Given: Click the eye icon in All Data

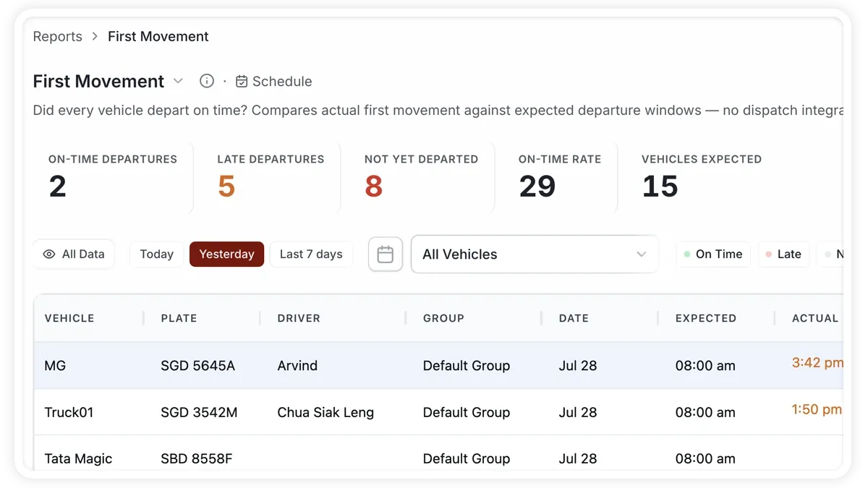Looking at the screenshot, I should coord(49,254).
